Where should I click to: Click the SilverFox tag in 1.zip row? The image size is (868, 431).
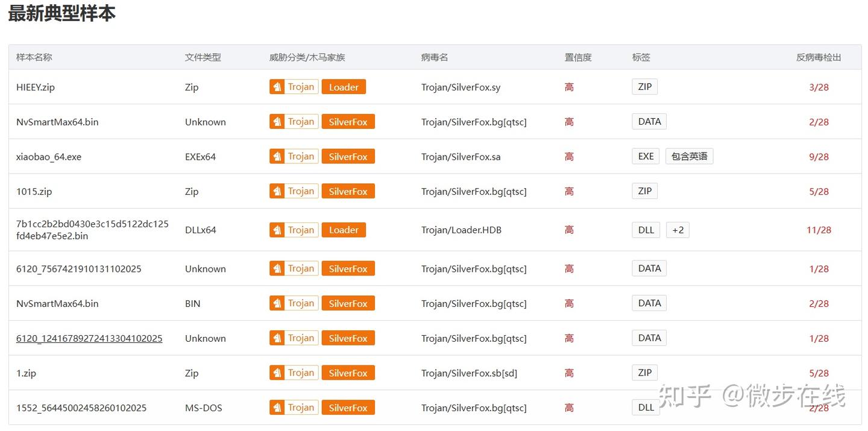pos(348,373)
